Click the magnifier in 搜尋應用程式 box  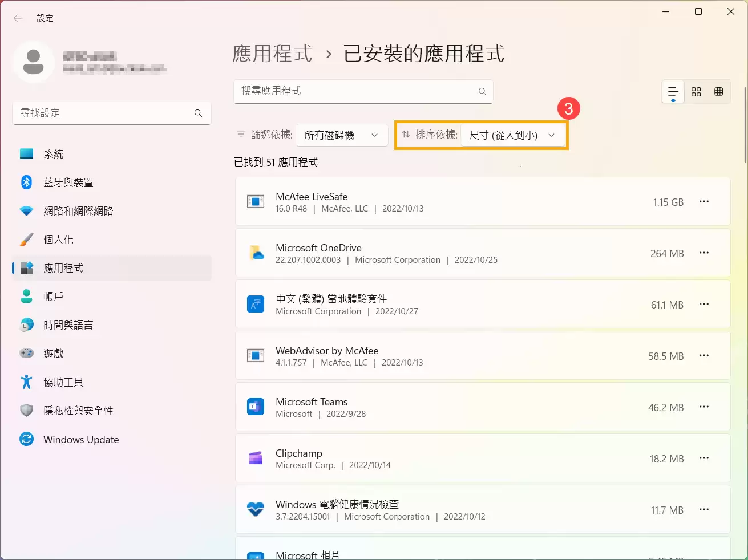482,91
